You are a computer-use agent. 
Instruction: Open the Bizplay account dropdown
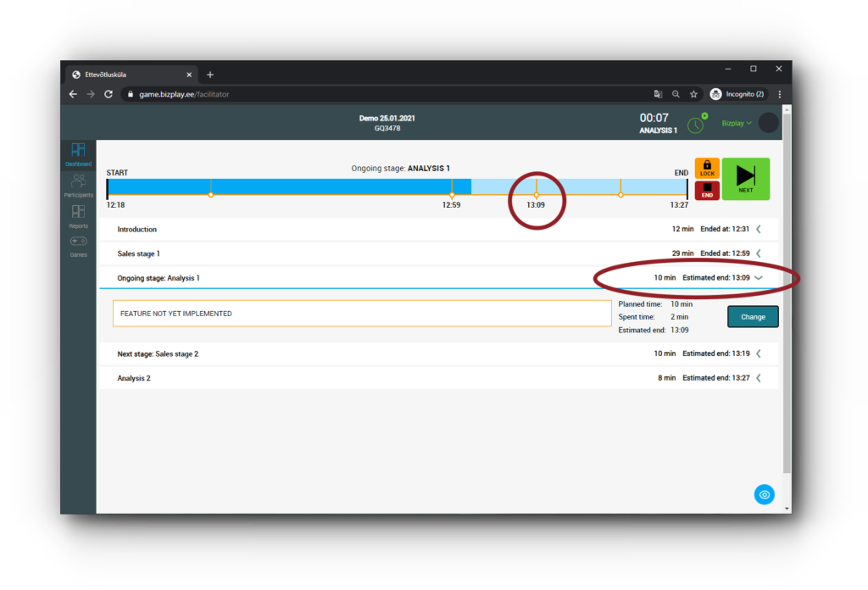point(736,123)
